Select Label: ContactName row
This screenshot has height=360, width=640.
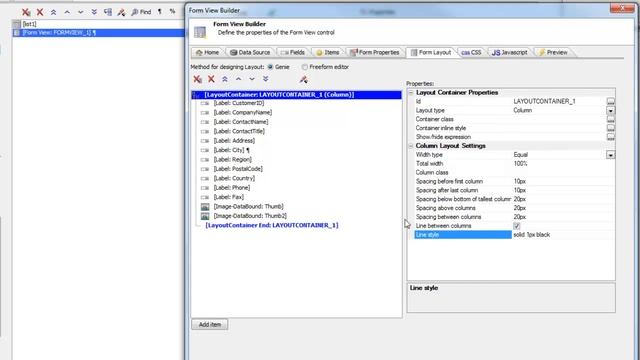241,122
